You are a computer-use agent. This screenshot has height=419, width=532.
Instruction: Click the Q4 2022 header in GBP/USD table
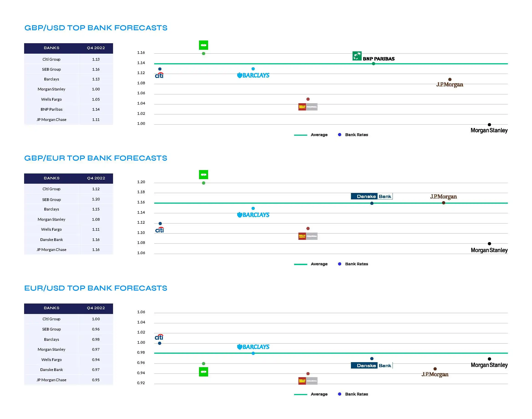[96, 48]
